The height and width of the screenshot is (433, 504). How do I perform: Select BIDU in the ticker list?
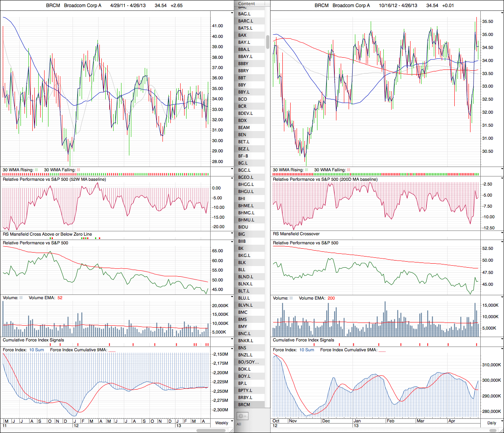243,227
